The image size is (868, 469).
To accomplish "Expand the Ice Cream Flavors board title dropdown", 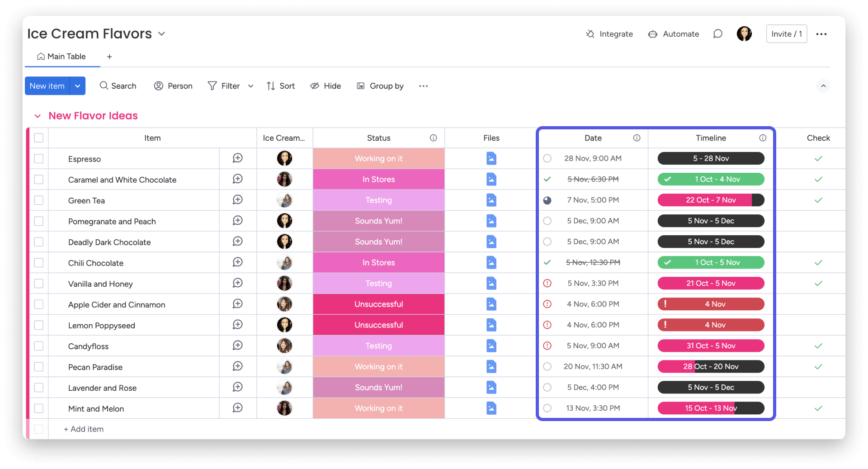I will (161, 34).
